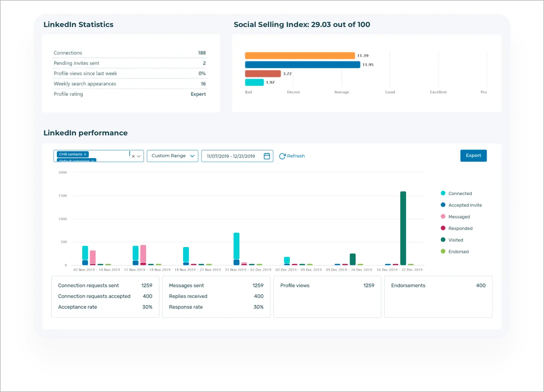Click the Profile views stat card
This screenshot has width=544, height=392.
coord(327,297)
